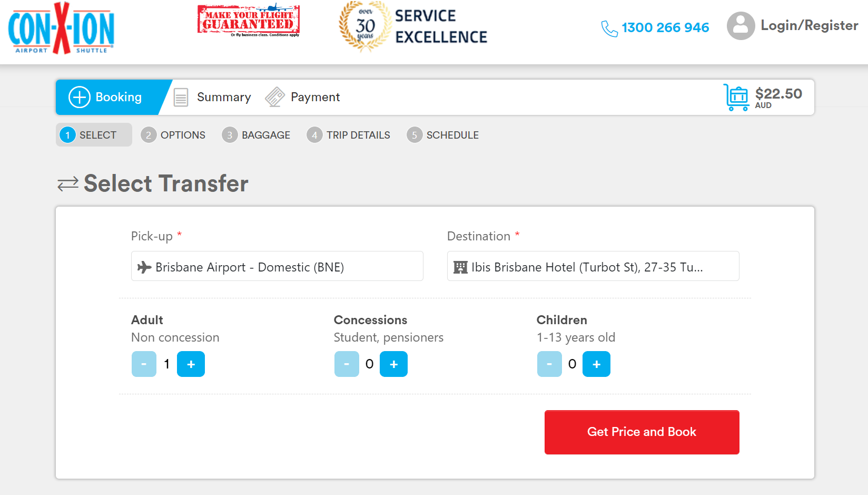Click the user avatar icon for login
Image resolution: width=868 pixels, height=495 pixels.
[741, 26]
